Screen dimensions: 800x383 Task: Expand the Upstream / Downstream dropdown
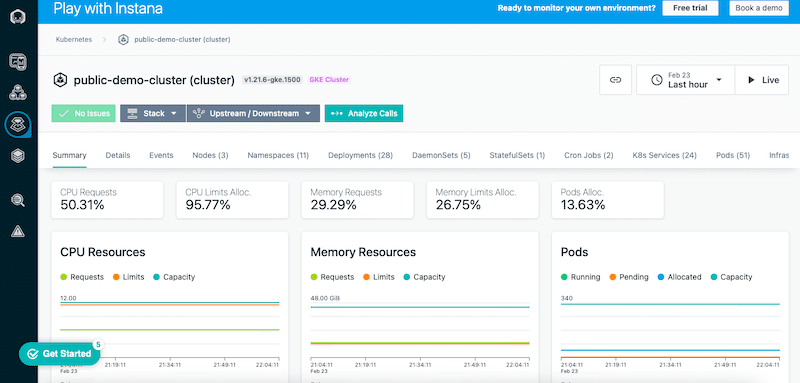click(254, 113)
